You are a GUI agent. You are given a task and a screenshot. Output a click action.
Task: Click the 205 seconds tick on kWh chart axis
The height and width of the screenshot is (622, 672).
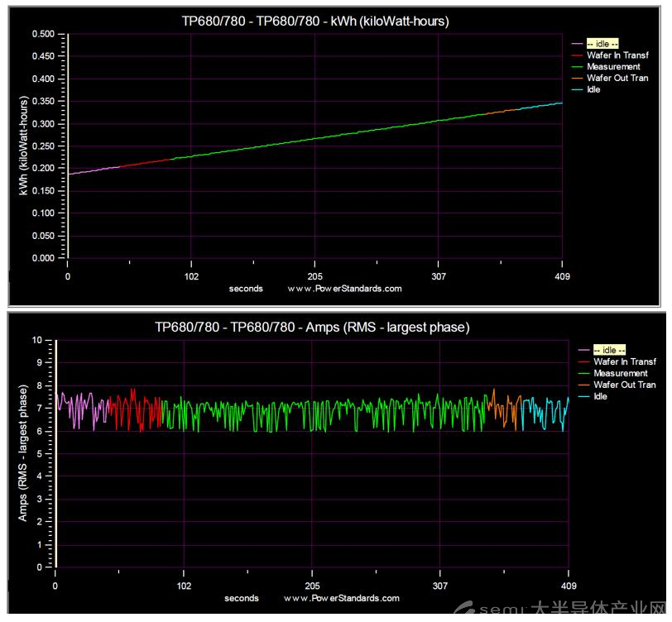(314, 276)
